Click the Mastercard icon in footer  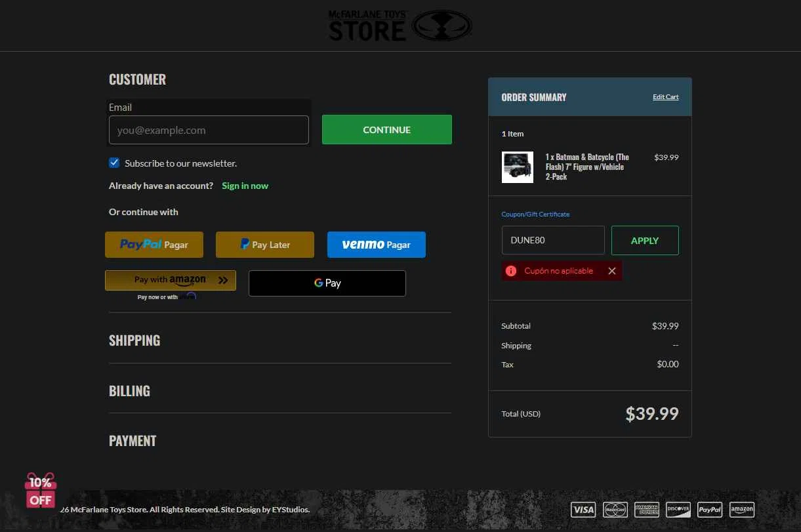coord(615,509)
